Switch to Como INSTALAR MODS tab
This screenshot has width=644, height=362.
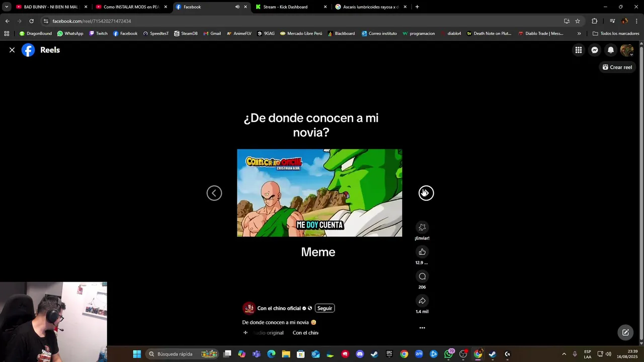coord(131,7)
